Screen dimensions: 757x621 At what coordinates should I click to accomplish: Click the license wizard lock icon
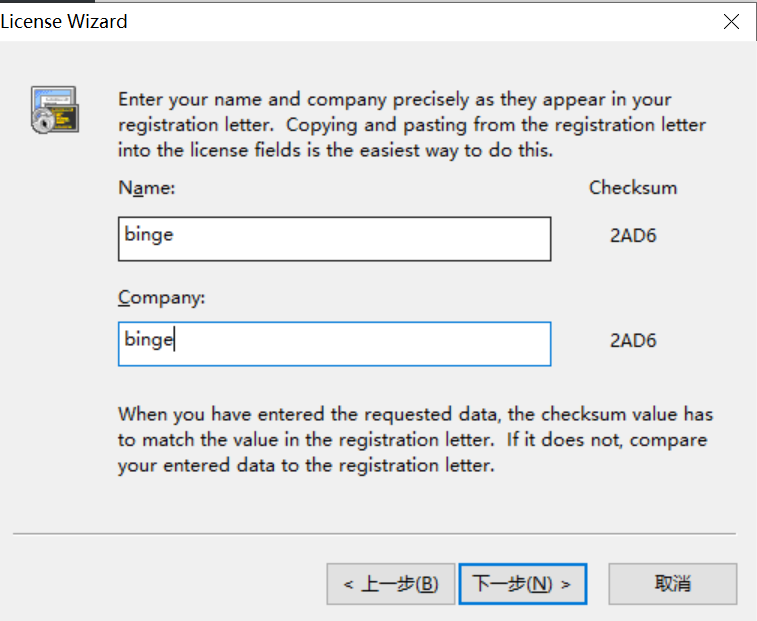click(x=55, y=110)
